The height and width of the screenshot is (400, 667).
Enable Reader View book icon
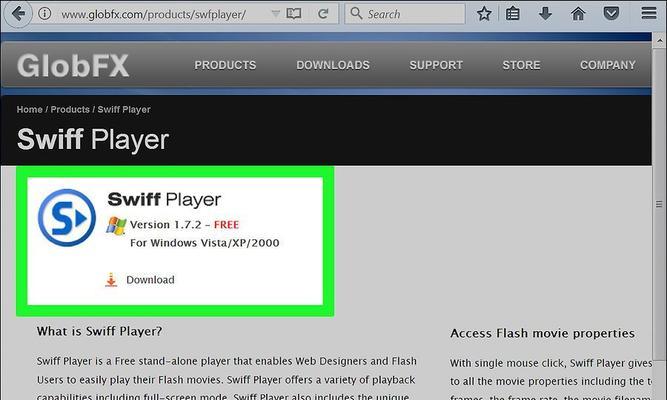[294, 14]
